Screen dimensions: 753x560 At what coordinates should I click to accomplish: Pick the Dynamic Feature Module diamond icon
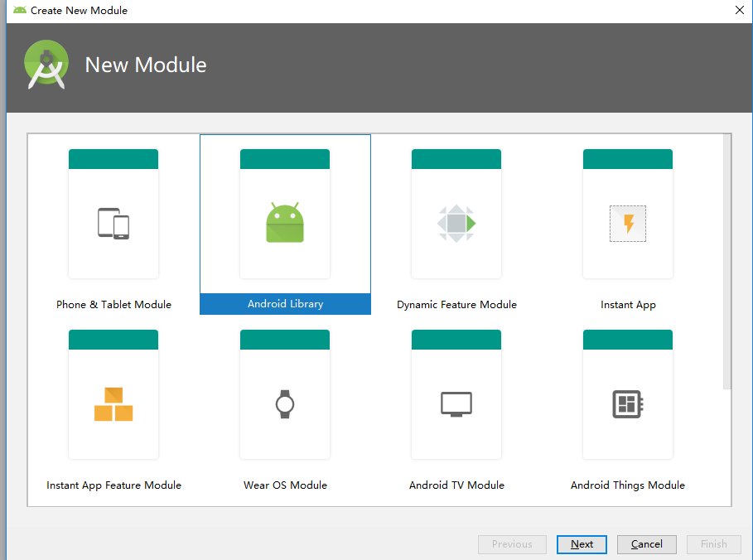(x=456, y=224)
